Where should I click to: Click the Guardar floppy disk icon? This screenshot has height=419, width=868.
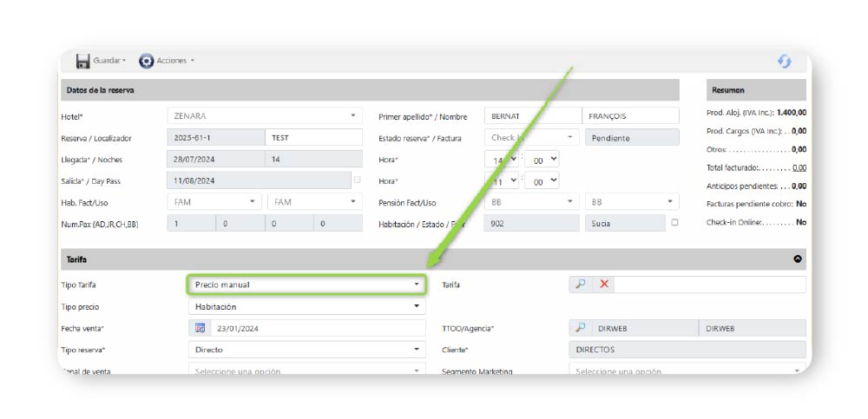coord(83,61)
